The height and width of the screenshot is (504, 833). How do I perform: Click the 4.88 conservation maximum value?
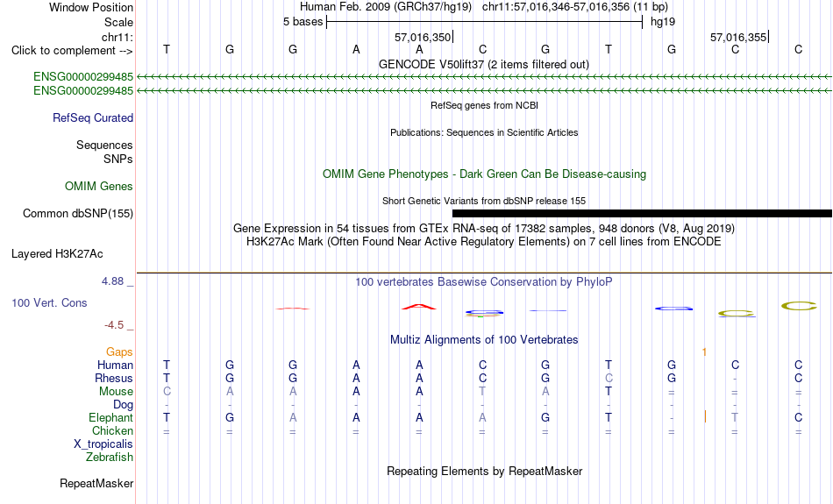(x=112, y=281)
